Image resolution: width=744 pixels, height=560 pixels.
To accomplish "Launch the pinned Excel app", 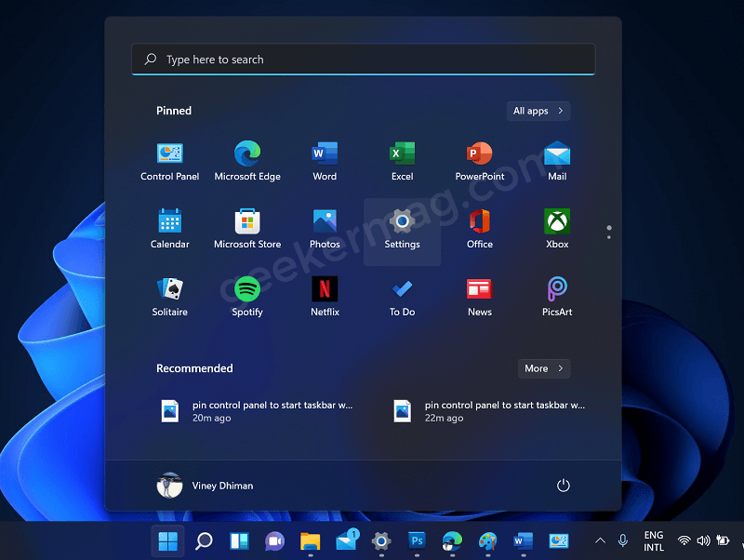I will coord(402,162).
